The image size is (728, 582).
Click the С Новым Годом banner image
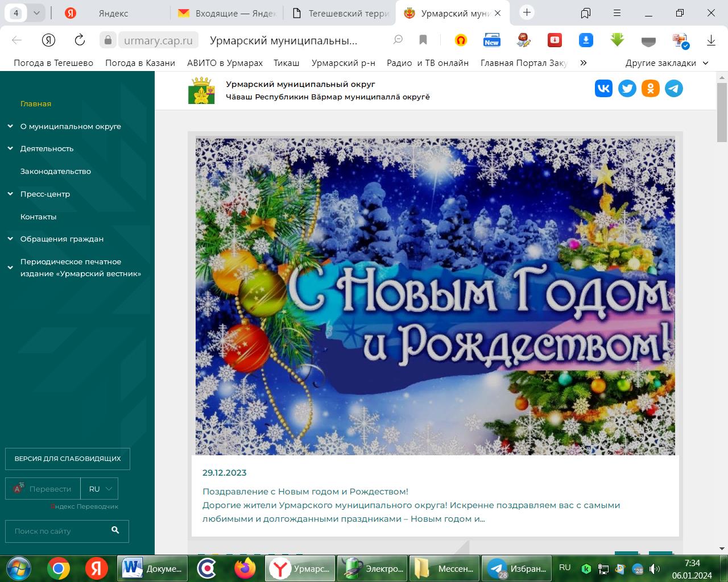(x=435, y=296)
